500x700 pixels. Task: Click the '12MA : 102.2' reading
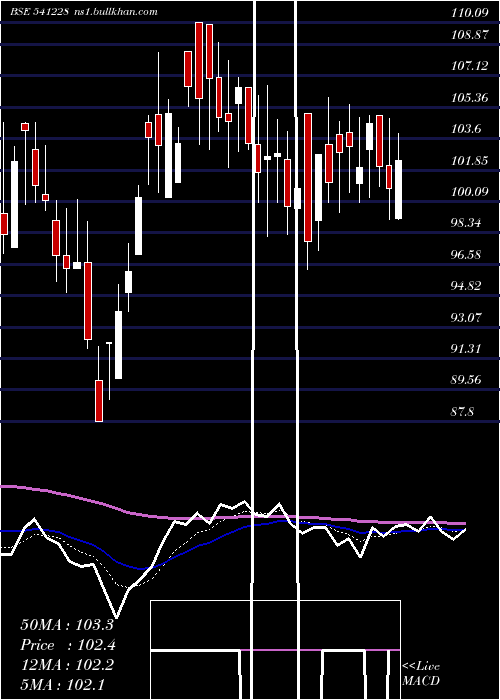(67, 665)
